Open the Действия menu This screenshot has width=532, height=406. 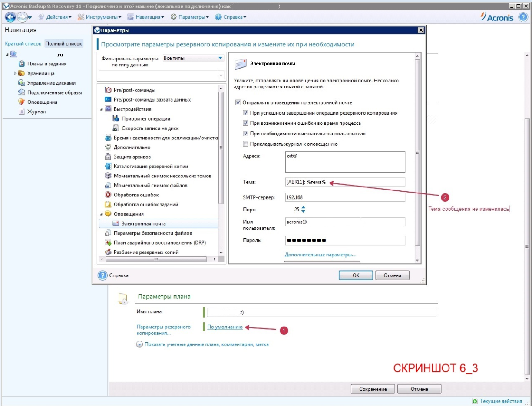(55, 17)
